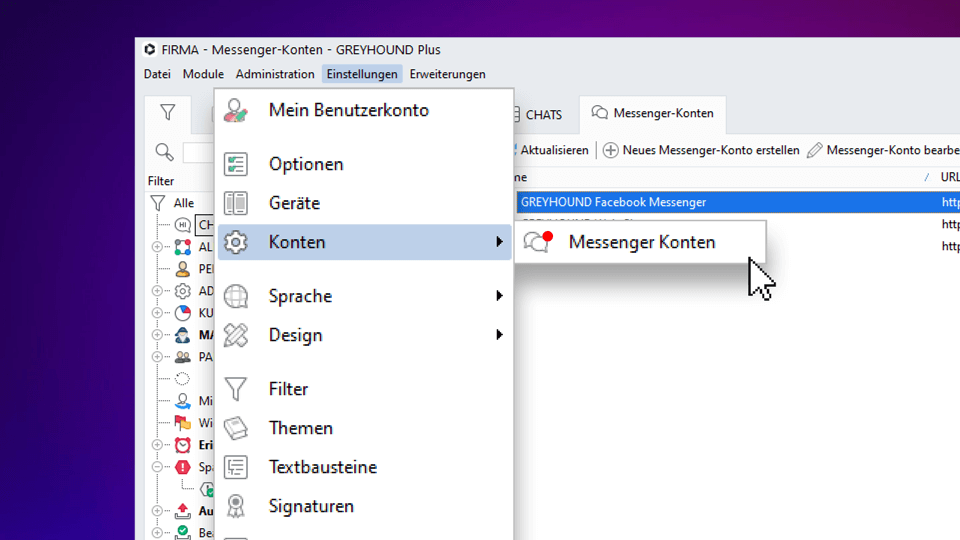
Task: Choose Mein Benutzerkonto menu entry
Action: pos(365,111)
